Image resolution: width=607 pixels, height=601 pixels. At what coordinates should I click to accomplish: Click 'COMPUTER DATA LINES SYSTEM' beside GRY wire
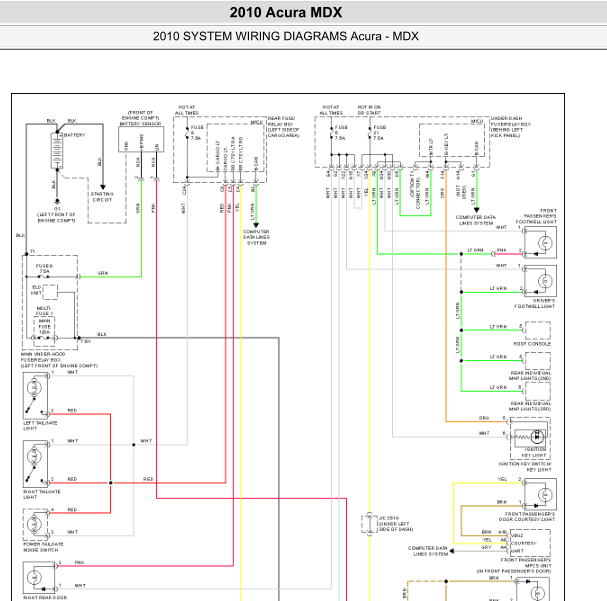428,551
